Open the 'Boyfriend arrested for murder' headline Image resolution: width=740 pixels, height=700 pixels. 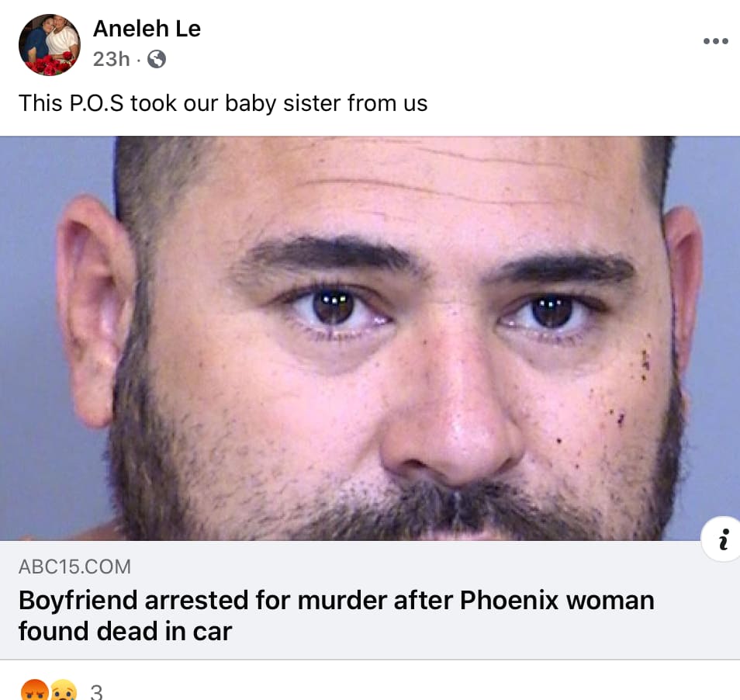click(x=337, y=615)
